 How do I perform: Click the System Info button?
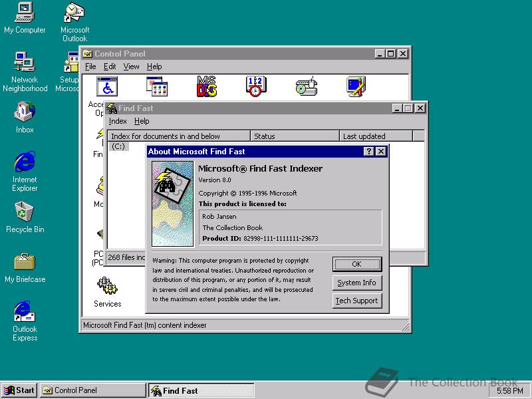tap(357, 283)
